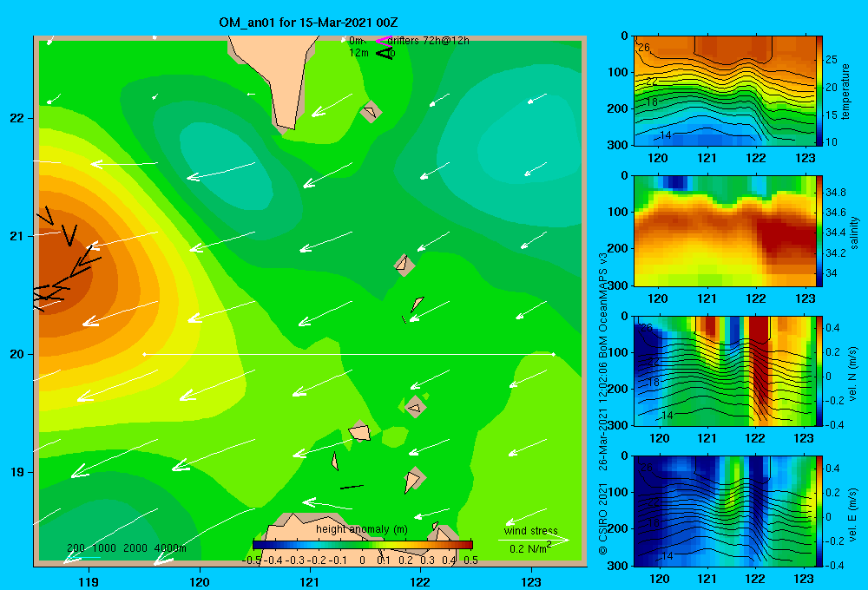
Task: Click the salinity color bar
Action: pos(819,231)
